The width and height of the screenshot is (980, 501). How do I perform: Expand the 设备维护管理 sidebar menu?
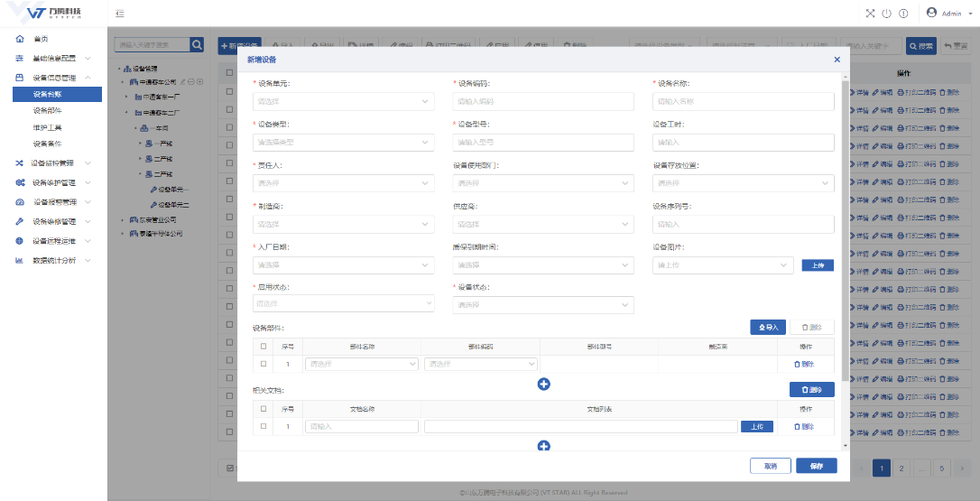coord(60,182)
